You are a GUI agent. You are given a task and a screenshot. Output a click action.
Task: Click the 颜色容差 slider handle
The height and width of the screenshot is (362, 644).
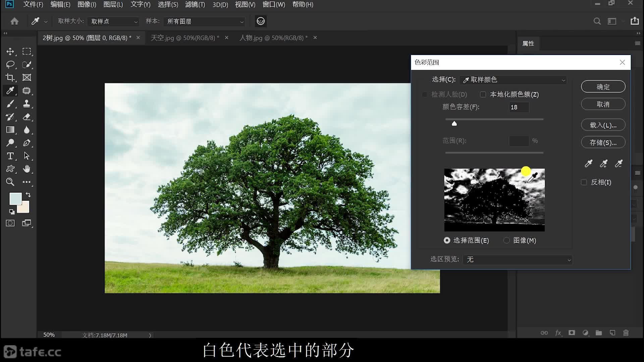(454, 124)
